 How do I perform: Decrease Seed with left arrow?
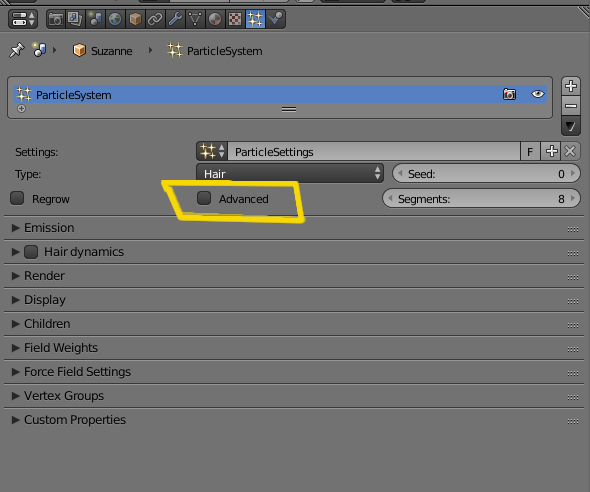click(400, 173)
